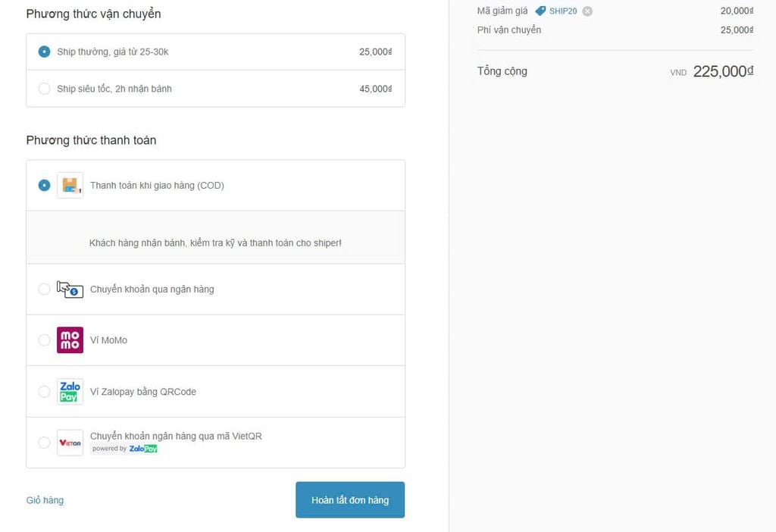Viewport: 776px width, 532px height.
Task: Select VietQR bank transfer radio button
Action: (x=44, y=443)
